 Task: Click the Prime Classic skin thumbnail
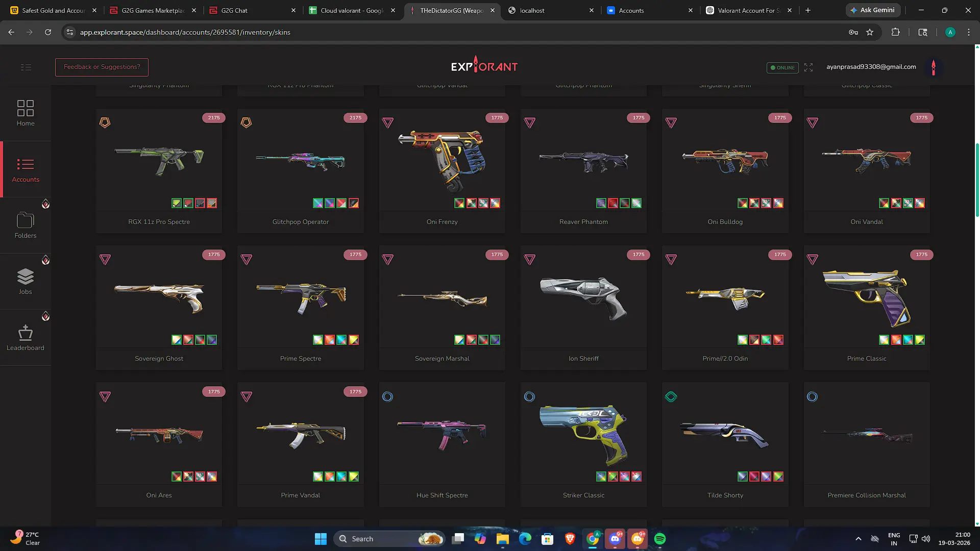[867, 298]
